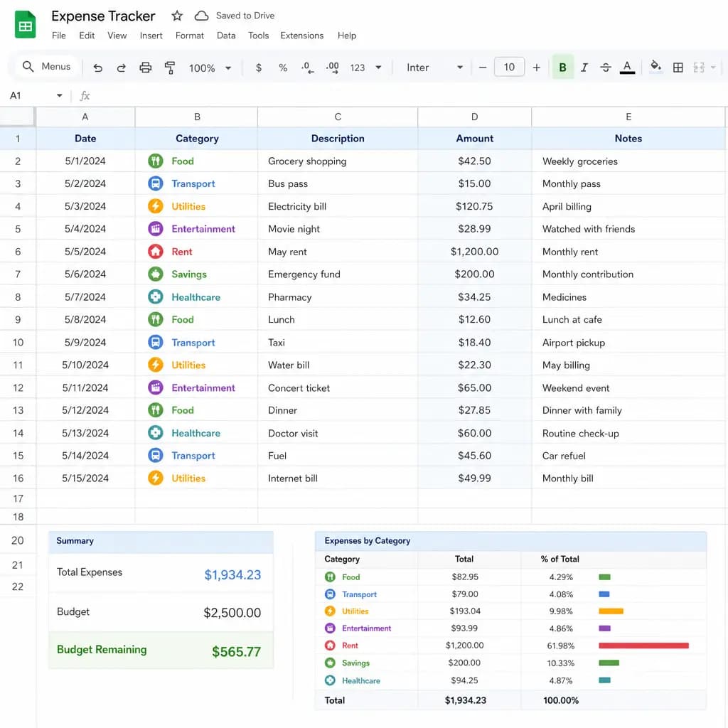The width and height of the screenshot is (728, 728).
Task: Click the Rent house icon in row 6
Action: coord(156,252)
